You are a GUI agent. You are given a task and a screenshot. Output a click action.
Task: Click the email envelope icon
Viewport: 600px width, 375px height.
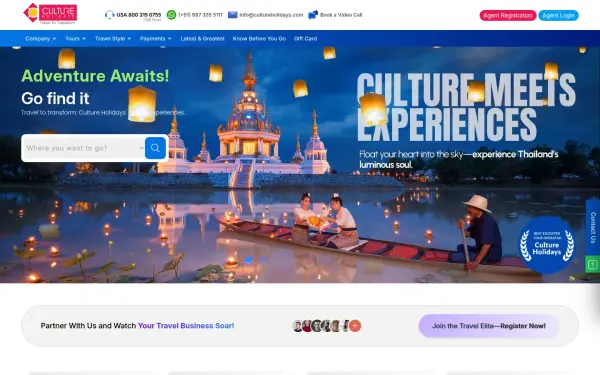233,15
